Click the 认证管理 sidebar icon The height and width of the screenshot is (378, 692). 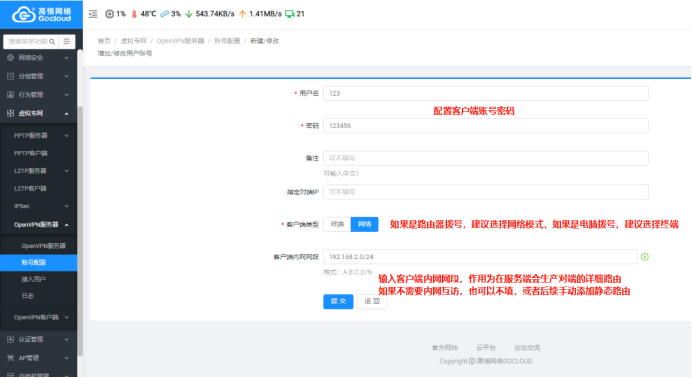point(11,339)
